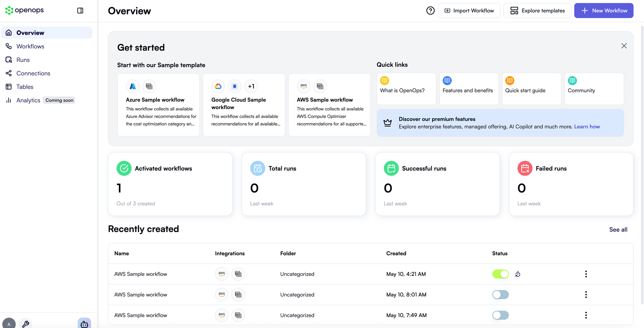Disable the 4:21 AM AWS workflow toggle

pyautogui.click(x=500, y=274)
